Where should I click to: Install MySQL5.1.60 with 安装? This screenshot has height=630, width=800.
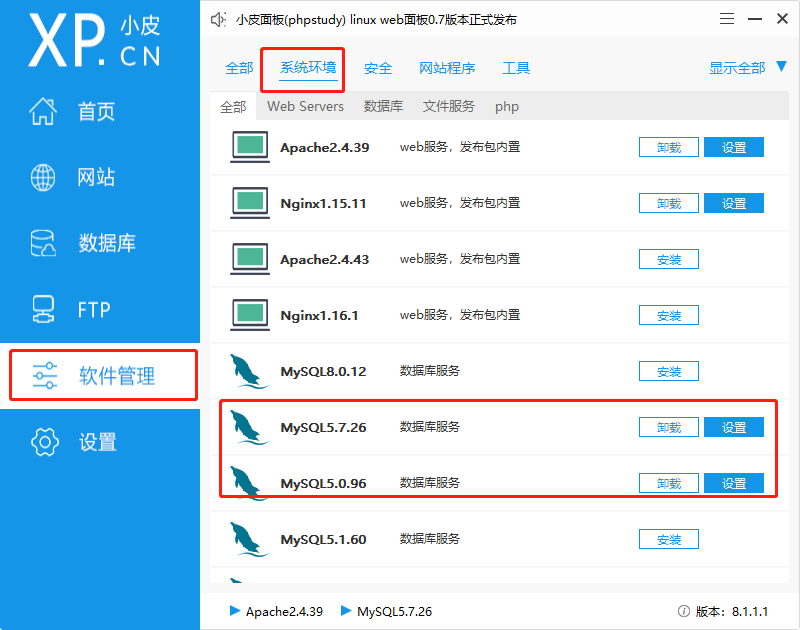[x=668, y=539]
